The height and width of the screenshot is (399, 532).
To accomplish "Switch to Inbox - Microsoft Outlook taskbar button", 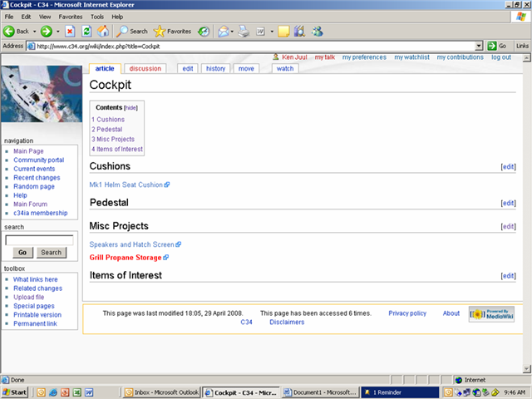I will coord(160,392).
